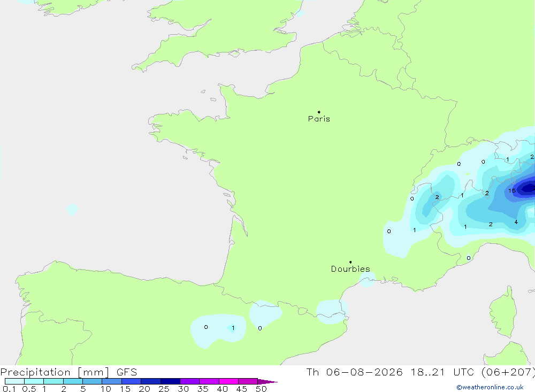This screenshot has height=392, width=535.
Task: Click the GFS model label
Action: point(127,372)
